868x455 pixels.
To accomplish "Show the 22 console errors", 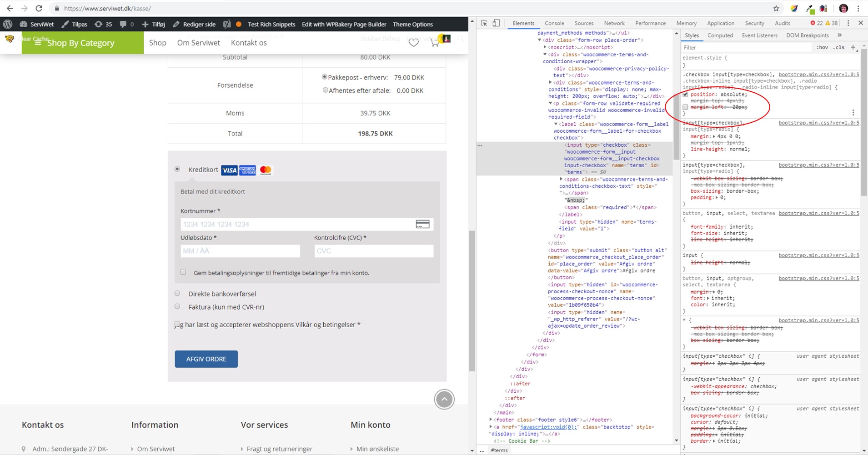I will [817, 23].
